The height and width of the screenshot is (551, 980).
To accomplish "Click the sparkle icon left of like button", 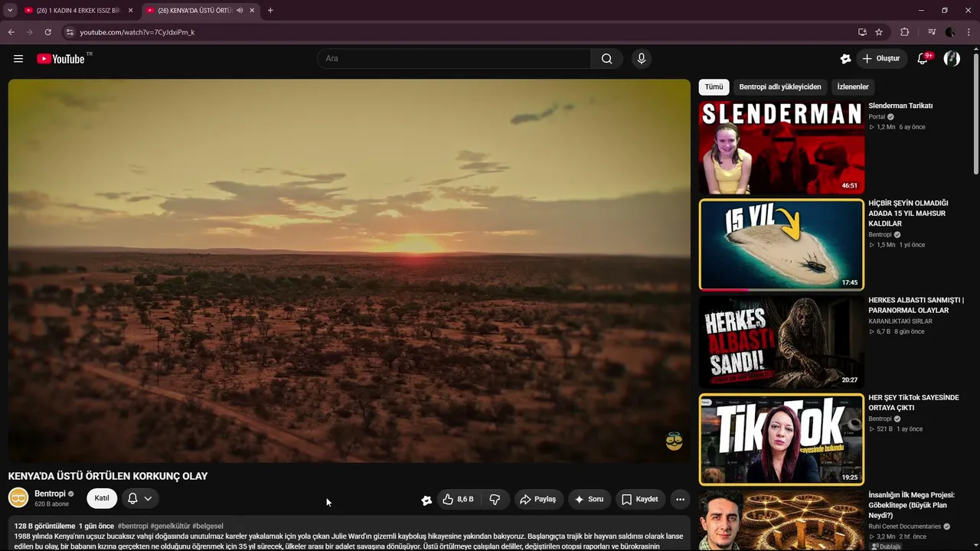I will point(426,500).
